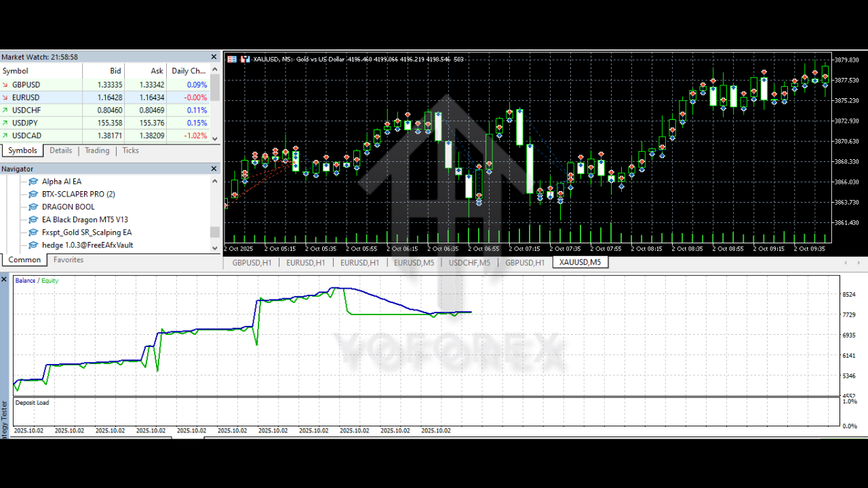Select the Alpha AI EA book icon in Navigator
868x488 pixels.
point(33,181)
